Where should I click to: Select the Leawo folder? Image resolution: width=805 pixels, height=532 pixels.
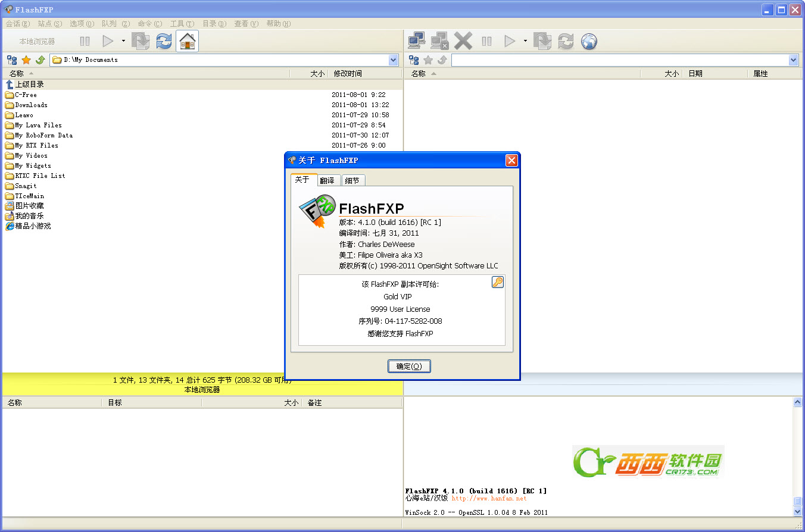click(19, 115)
